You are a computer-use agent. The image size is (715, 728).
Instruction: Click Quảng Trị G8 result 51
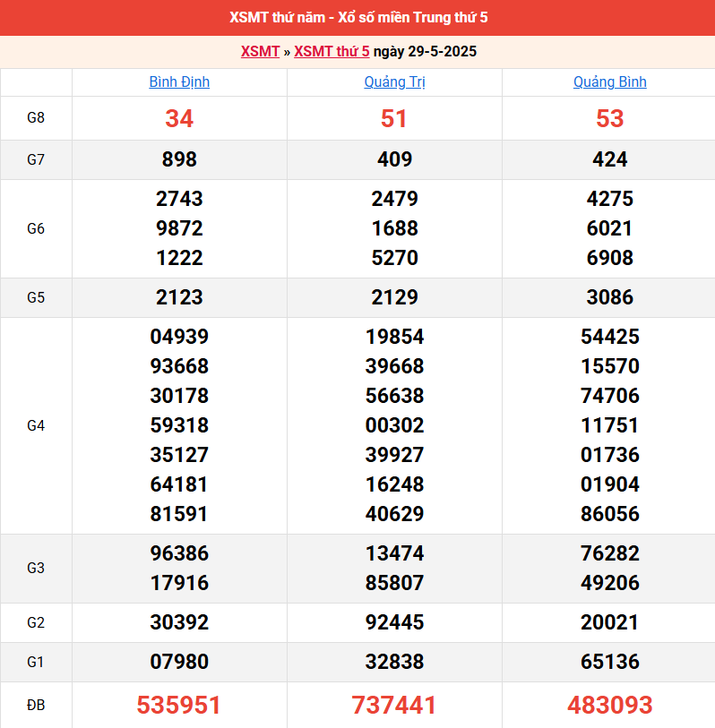click(x=394, y=118)
